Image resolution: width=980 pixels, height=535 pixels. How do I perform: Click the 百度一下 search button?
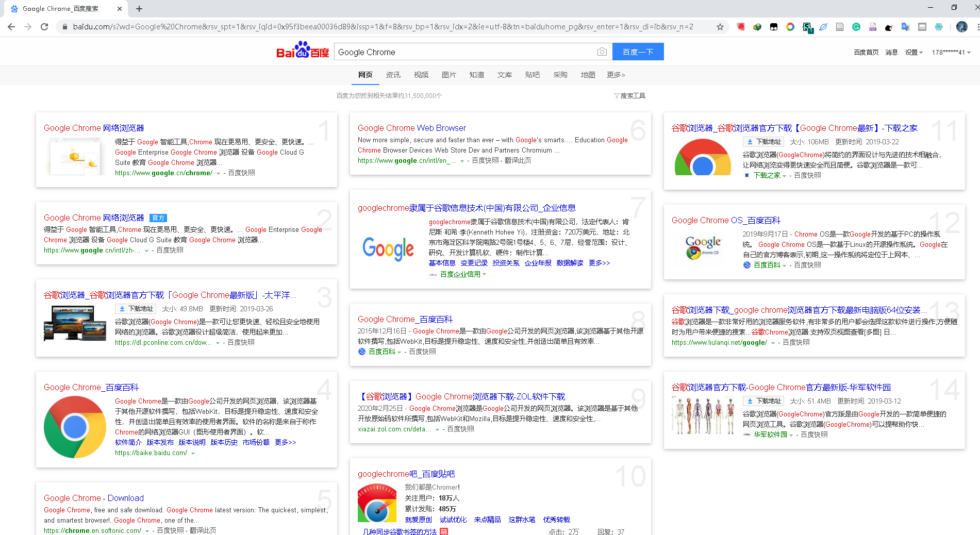(x=638, y=52)
